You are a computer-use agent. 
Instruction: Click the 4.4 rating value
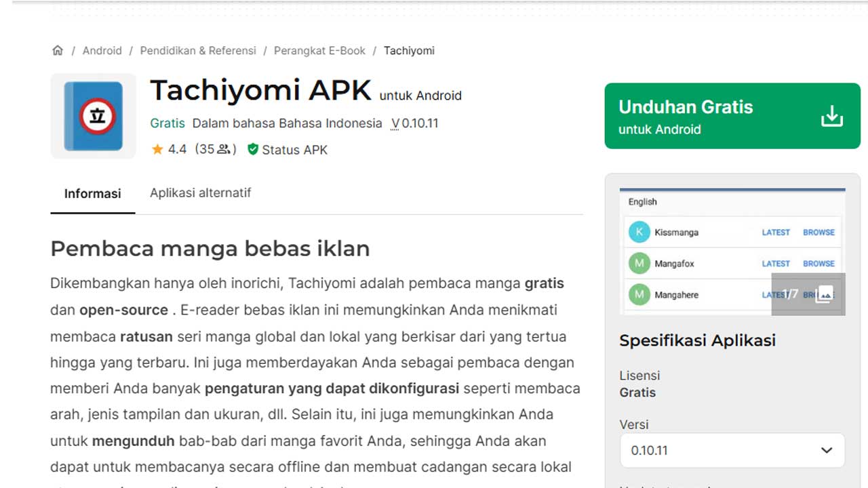[x=177, y=149]
